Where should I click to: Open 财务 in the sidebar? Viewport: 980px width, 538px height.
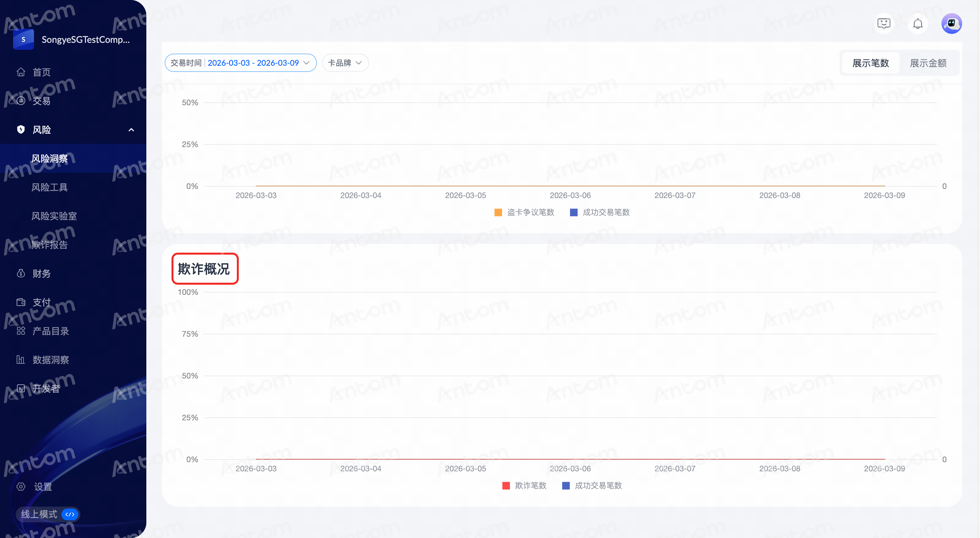click(x=41, y=273)
